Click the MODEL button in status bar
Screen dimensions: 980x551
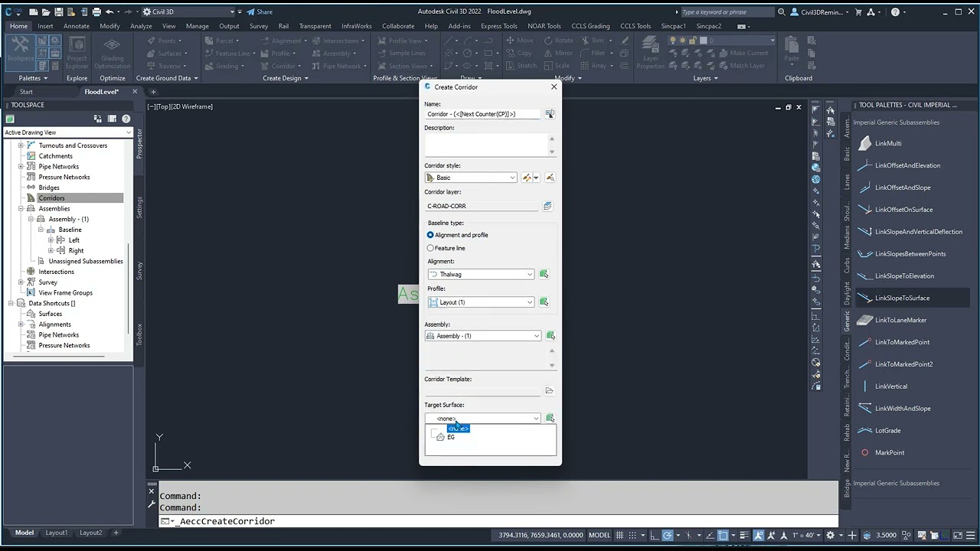599,536
